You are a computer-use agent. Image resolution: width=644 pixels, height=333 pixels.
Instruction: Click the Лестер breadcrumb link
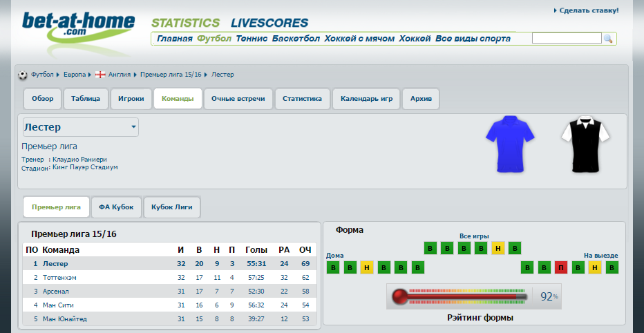coord(222,75)
